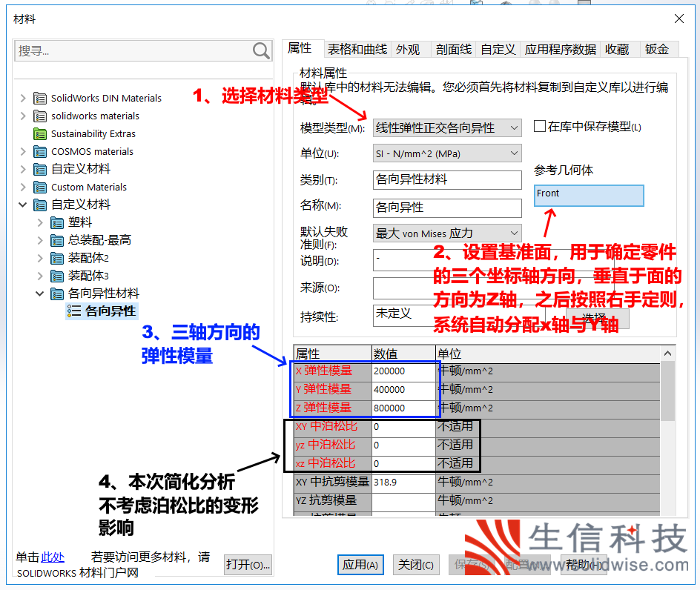Click the properties table scrollbar thumb
Screen dimensions: 700x590
click(x=667, y=391)
